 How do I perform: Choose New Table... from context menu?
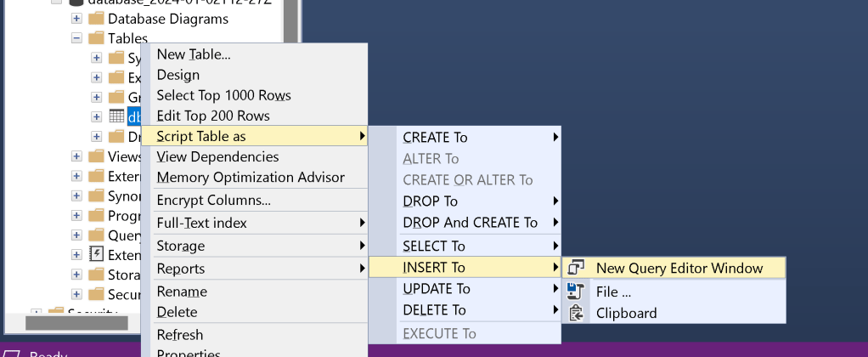[254, 54]
